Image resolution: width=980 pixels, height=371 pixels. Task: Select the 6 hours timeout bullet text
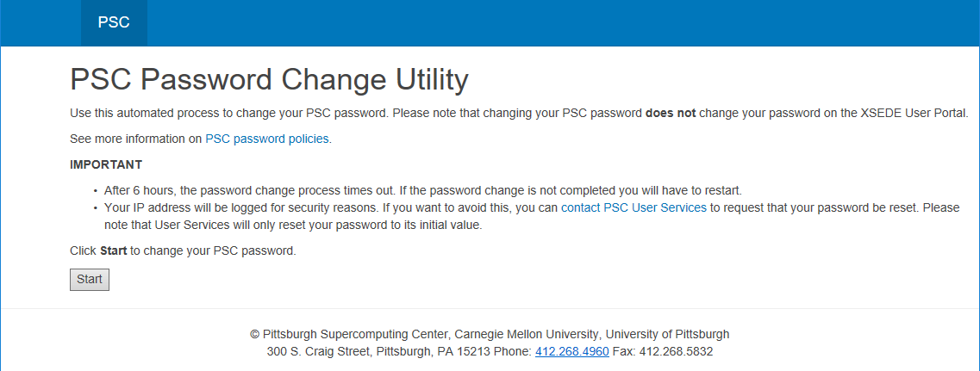(x=422, y=190)
